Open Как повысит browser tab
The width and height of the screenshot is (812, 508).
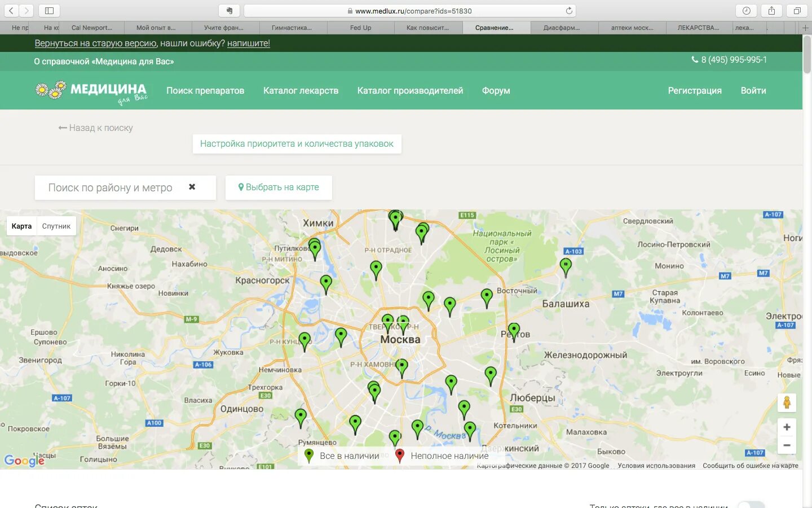(x=428, y=28)
